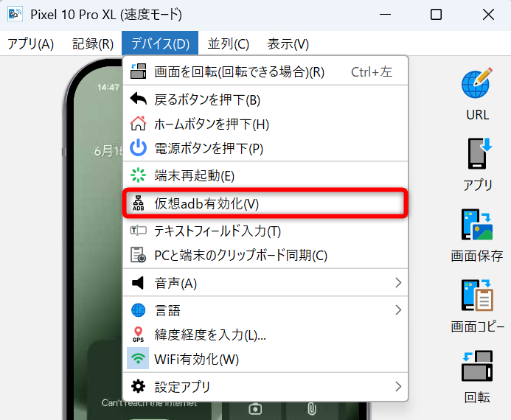Select 端末再起動(E)
This screenshot has width=511, height=420.
coord(265,175)
